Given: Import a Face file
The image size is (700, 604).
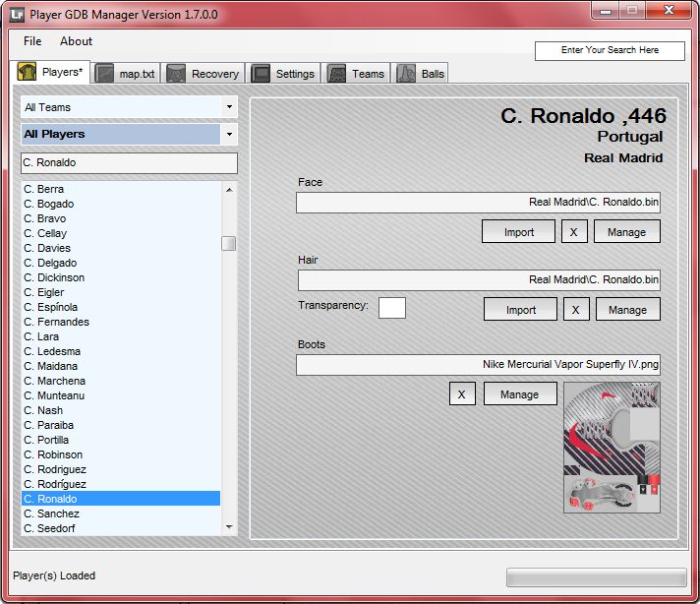Looking at the screenshot, I should tap(518, 231).
